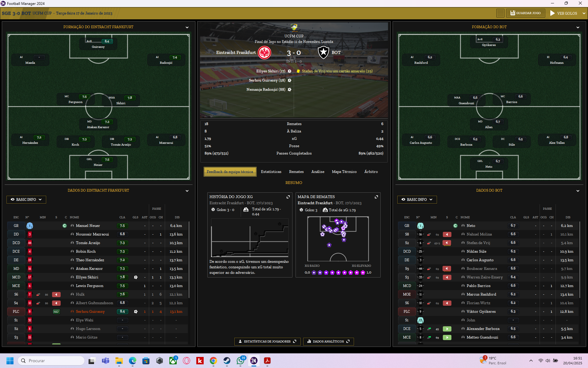Show hidden system tray icons

tap(531, 361)
